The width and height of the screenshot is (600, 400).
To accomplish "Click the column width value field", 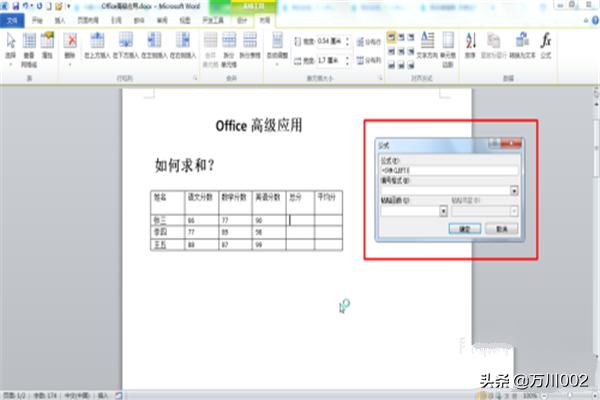I will point(331,60).
